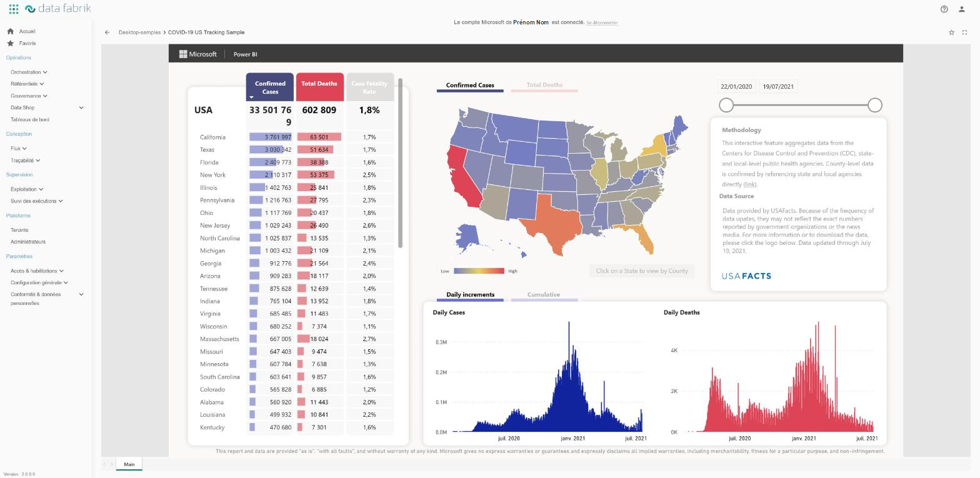The height and width of the screenshot is (478, 980).
Task: Select the New York table row
Action: point(297,175)
